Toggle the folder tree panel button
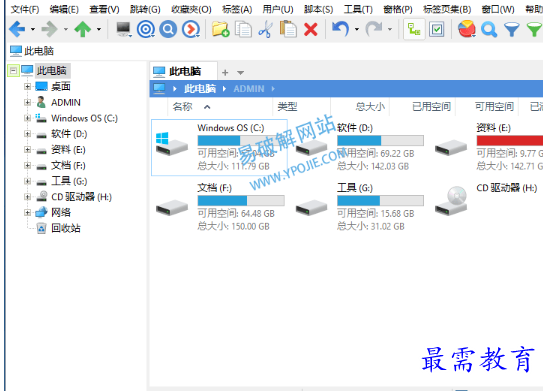This screenshot has height=391, width=543. coord(414,29)
